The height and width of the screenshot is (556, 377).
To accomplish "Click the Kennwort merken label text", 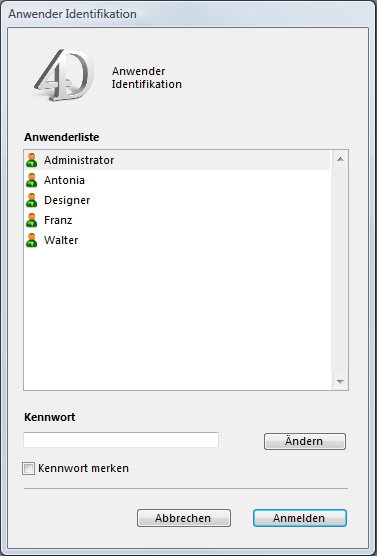I will tap(83, 468).
